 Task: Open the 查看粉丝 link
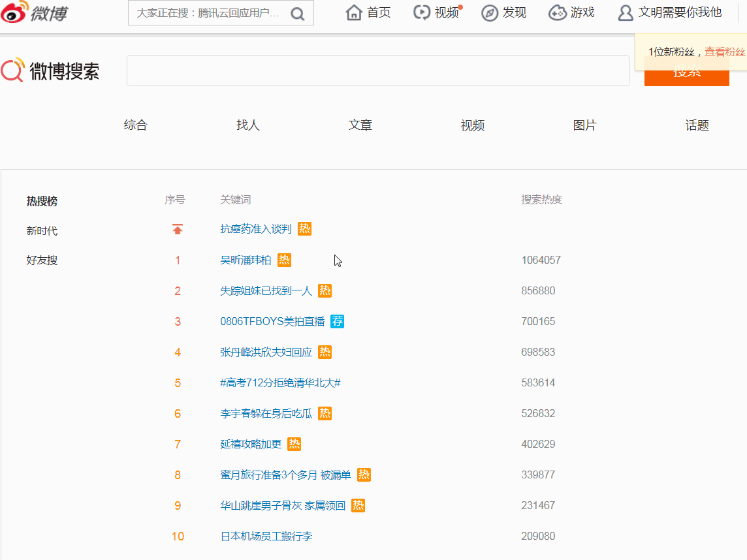[x=725, y=52]
